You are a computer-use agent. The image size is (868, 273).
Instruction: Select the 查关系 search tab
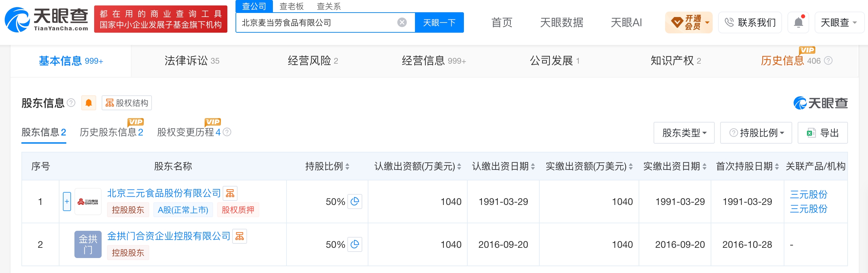(329, 6)
